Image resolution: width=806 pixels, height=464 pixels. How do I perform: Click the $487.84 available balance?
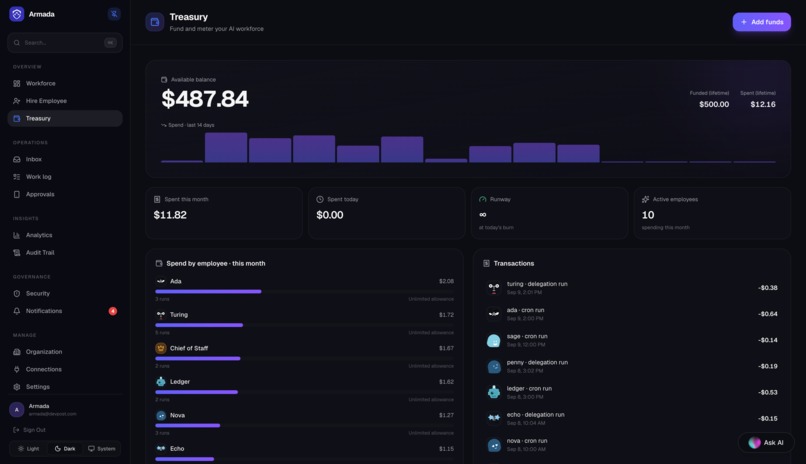pos(205,99)
